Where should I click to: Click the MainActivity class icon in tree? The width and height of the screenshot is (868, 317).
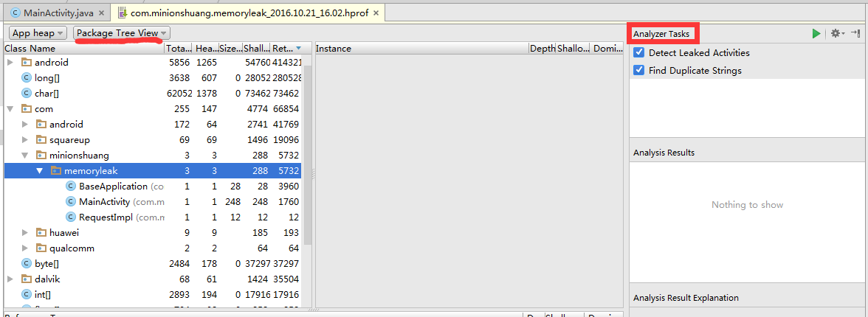point(70,202)
